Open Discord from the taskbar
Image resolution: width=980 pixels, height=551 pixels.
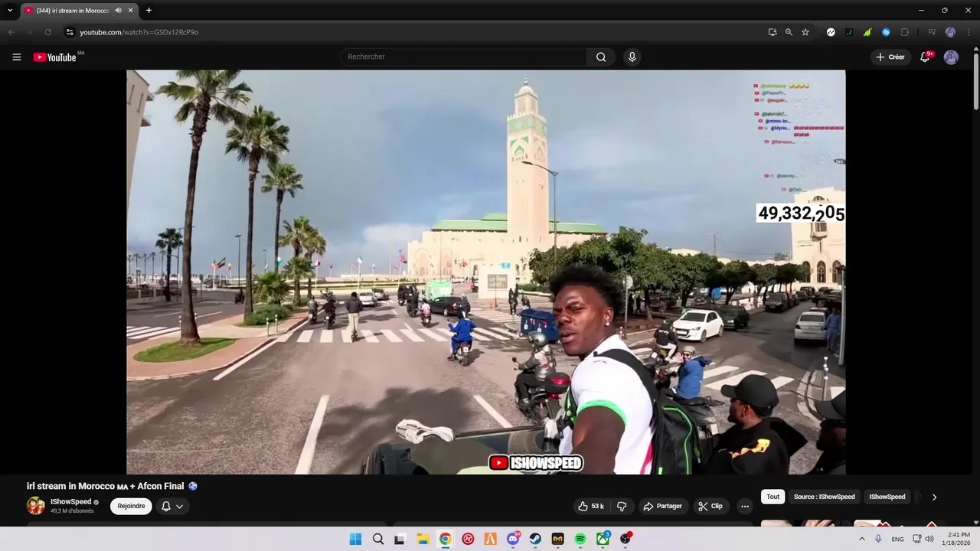pos(513,539)
